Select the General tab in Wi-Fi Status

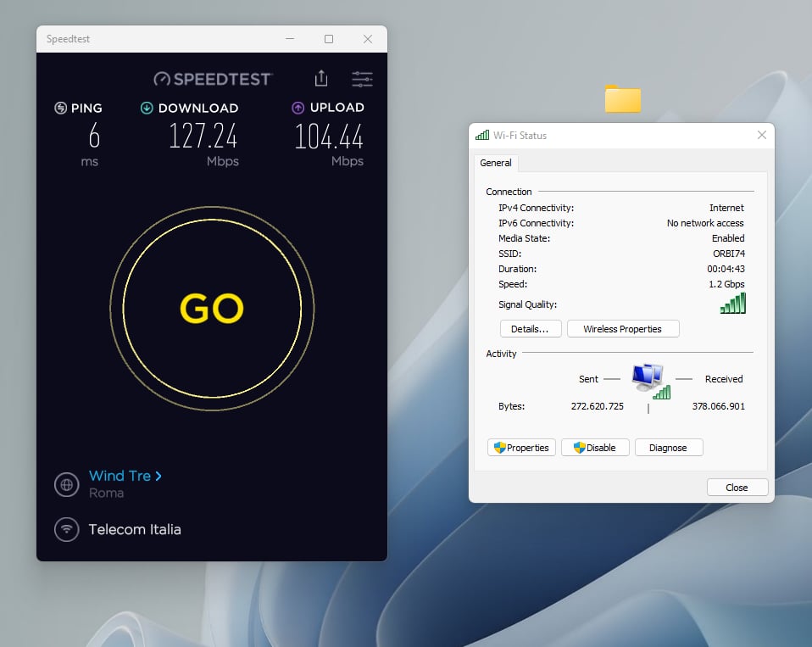click(x=496, y=163)
